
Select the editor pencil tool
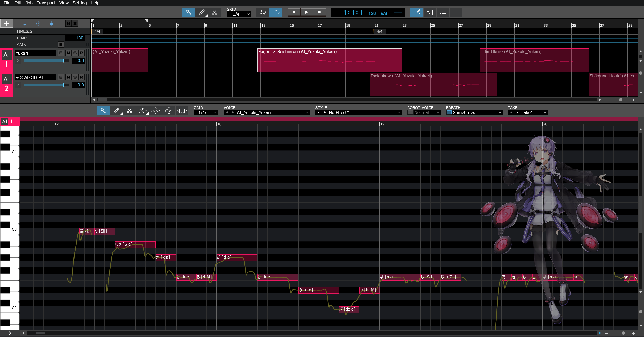(116, 111)
